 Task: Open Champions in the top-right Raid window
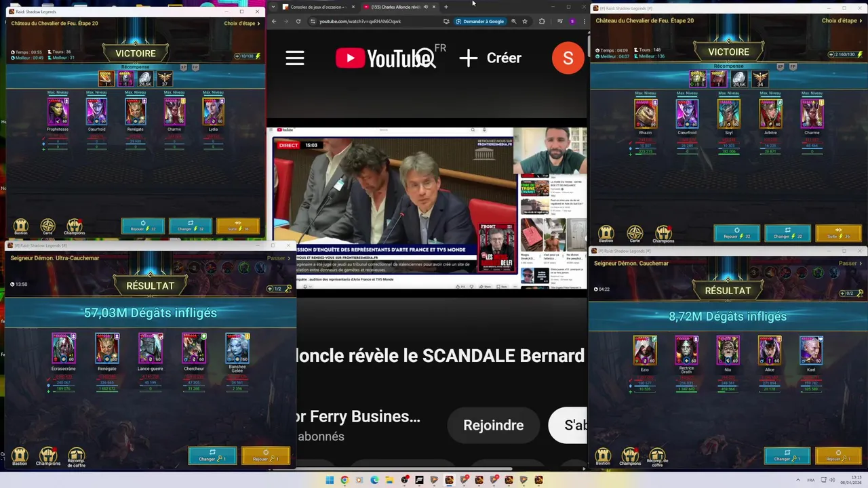[663, 235]
